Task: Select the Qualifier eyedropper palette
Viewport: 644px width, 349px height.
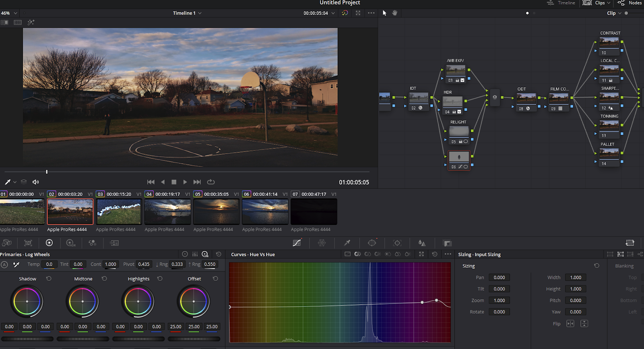Action: tap(347, 243)
